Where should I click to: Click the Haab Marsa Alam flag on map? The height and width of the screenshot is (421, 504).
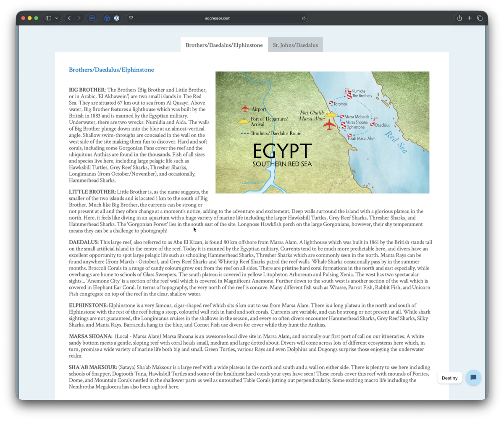[349, 136]
